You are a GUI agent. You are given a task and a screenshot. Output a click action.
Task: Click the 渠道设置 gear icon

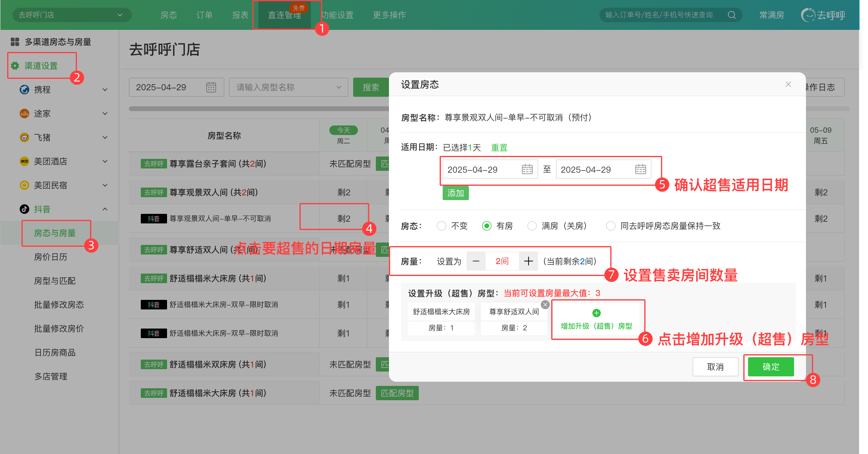click(15, 66)
